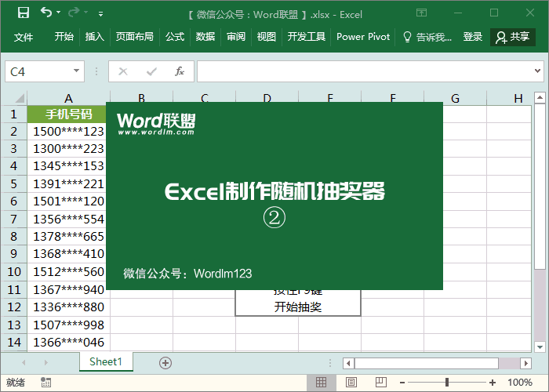Open the Name Box dropdown arrow
The width and height of the screenshot is (549, 392).
pos(77,71)
